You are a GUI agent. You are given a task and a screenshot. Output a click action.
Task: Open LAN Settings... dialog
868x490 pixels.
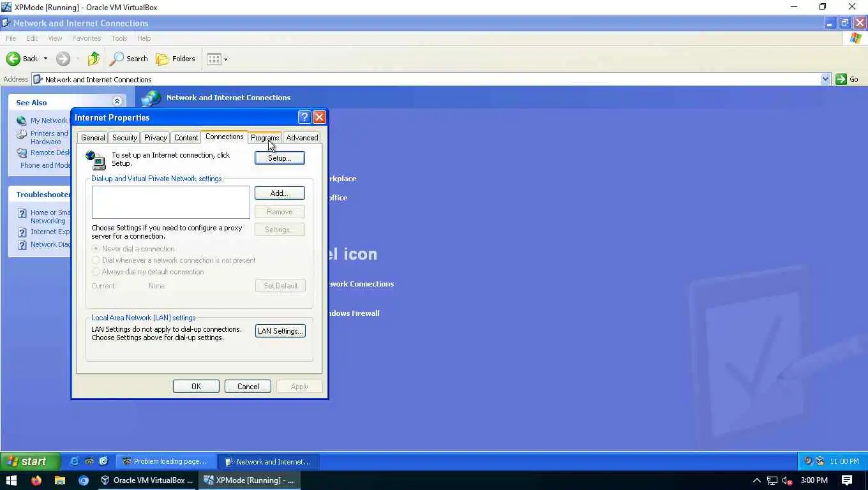coord(280,331)
